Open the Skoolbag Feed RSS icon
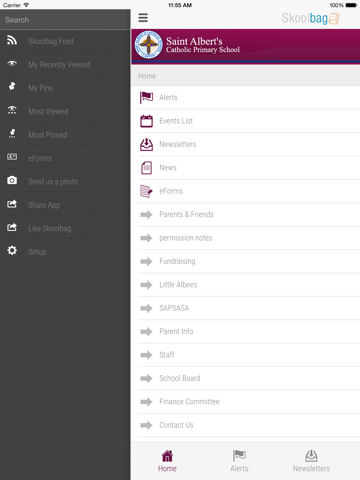 [12, 40]
